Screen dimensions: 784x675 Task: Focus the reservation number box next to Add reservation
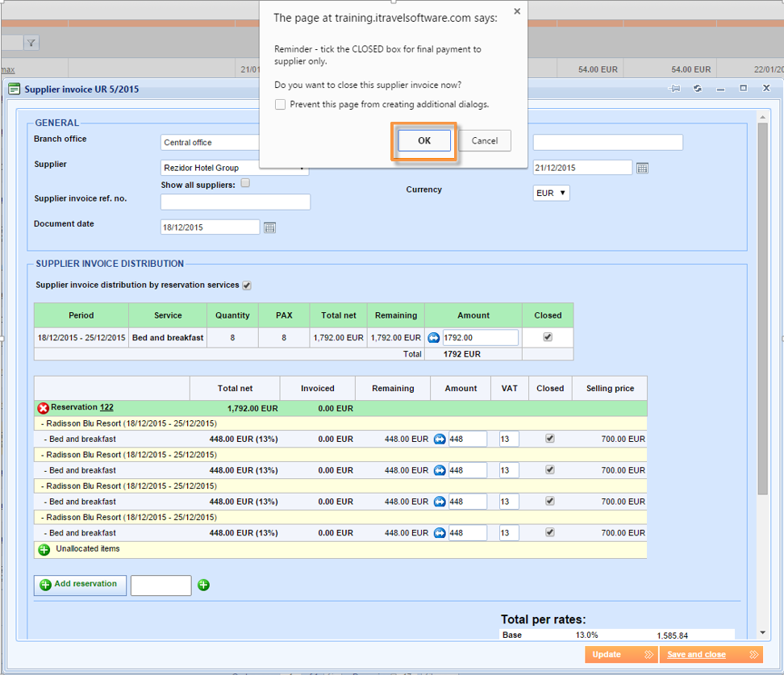pos(161,585)
